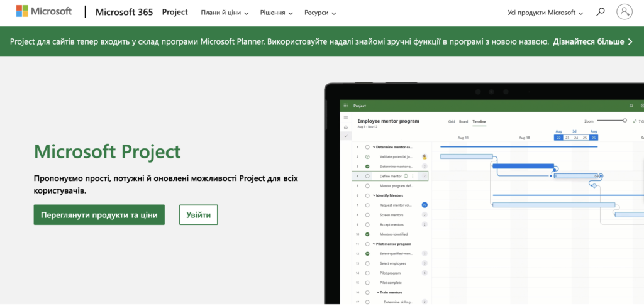Select date 24 in timeline header
This screenshot has height=306, width=644.
[x=576, y=138]
